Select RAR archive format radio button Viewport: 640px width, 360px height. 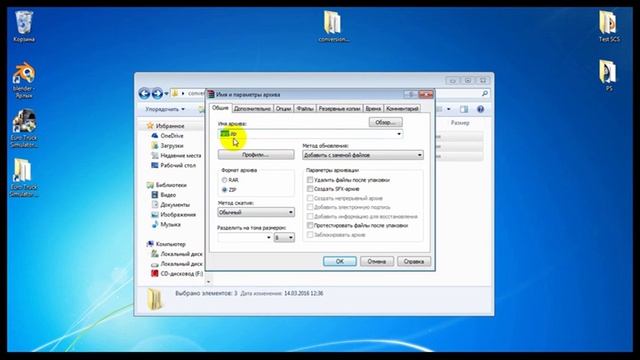click(224, 180)
